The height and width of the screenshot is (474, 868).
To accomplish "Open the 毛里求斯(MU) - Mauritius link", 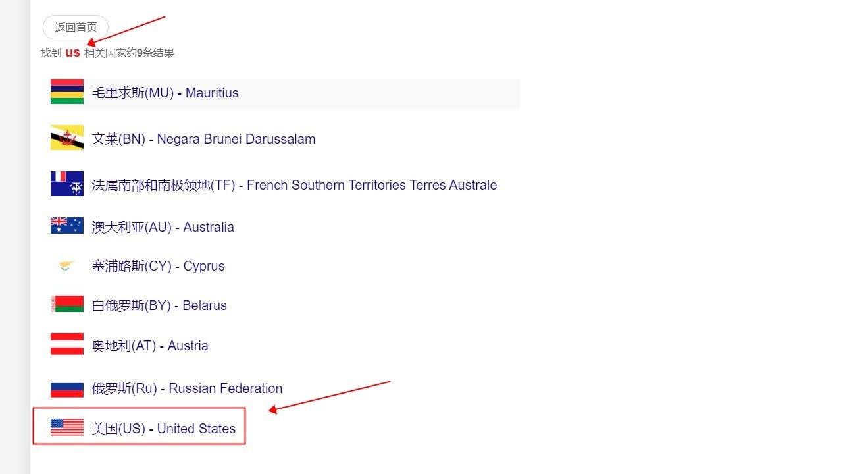I will (x=165, y=93).
